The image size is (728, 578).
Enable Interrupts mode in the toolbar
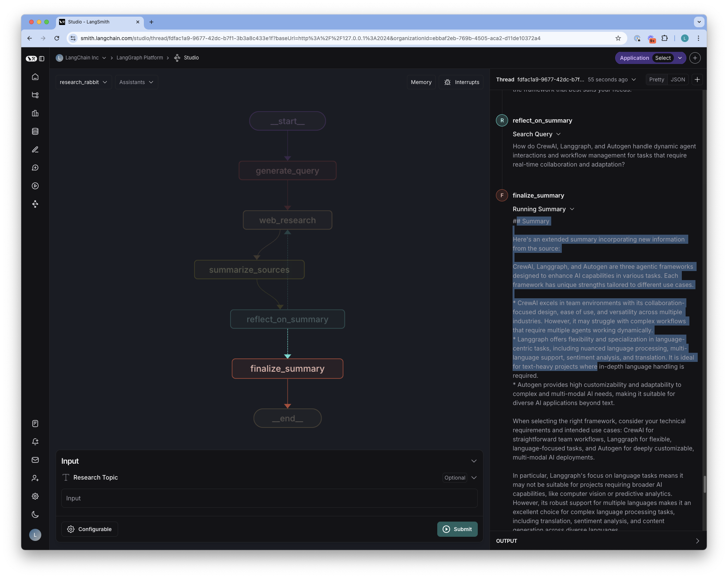[461, 82]
